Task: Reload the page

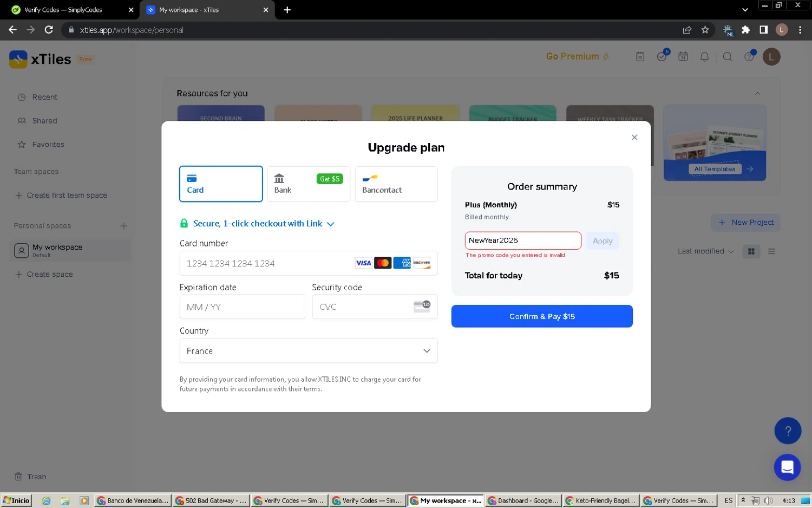Action: point(49,30)
